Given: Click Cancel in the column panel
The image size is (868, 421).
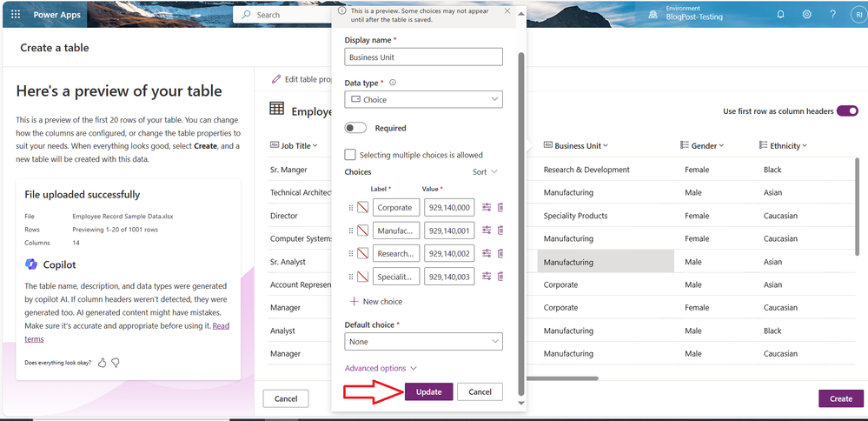Looking at the screenshot, I should 480,391.
